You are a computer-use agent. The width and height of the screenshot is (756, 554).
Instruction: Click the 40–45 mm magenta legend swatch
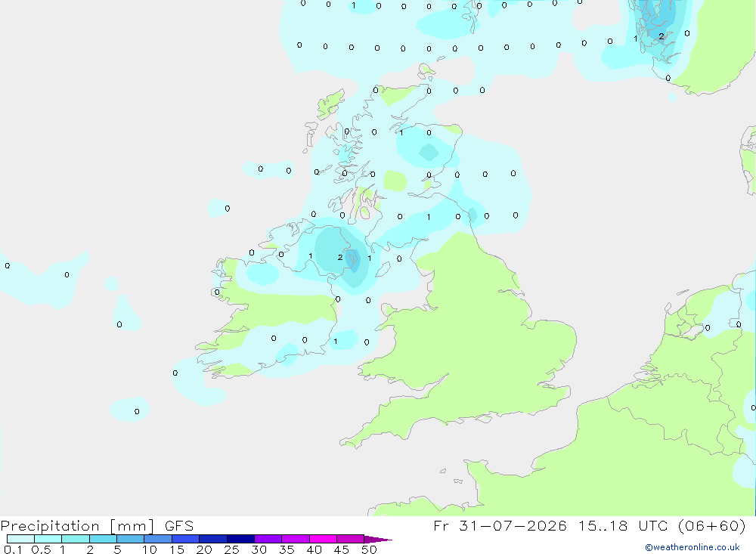point(323,539)
